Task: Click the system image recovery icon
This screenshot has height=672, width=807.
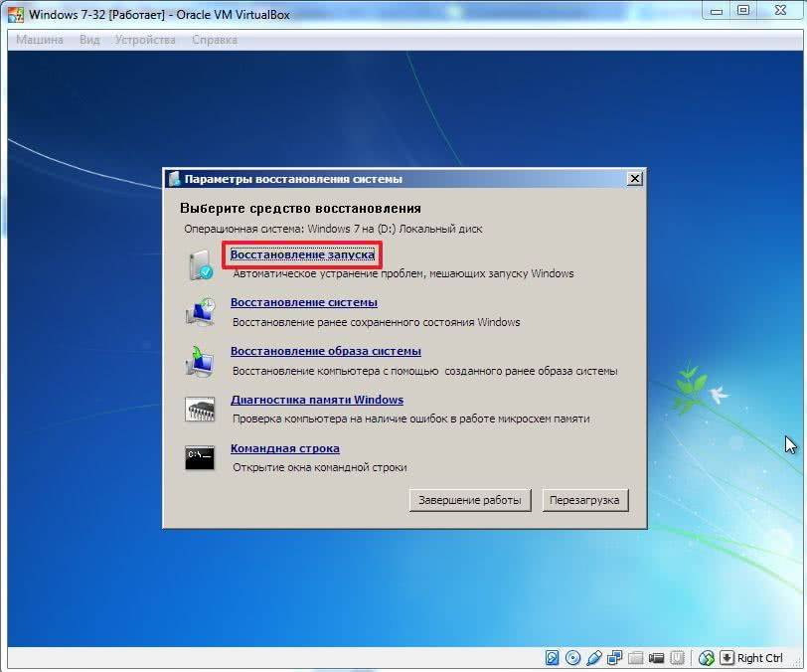Action: pyautogui.click(x=200, y=361)
